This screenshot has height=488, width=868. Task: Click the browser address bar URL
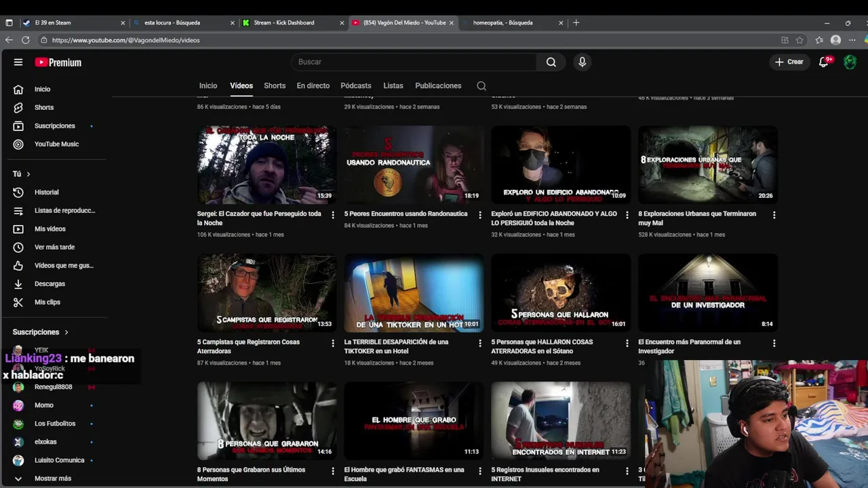[x=125, y=40]
